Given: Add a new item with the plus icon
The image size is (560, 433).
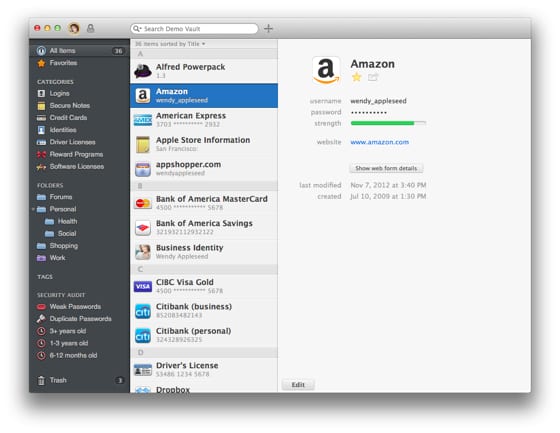Looking at the screenshot, I should [x=269, y=28].
